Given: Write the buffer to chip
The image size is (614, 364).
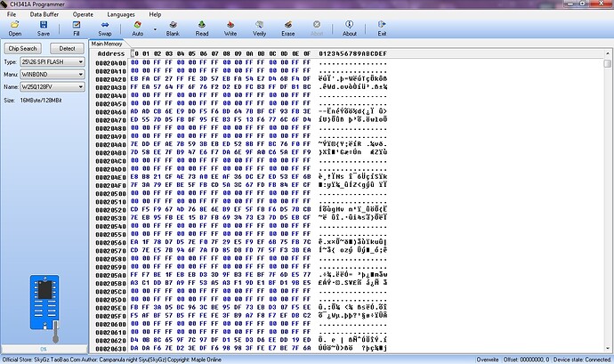Looking at the screenshot, I should 230,27.
